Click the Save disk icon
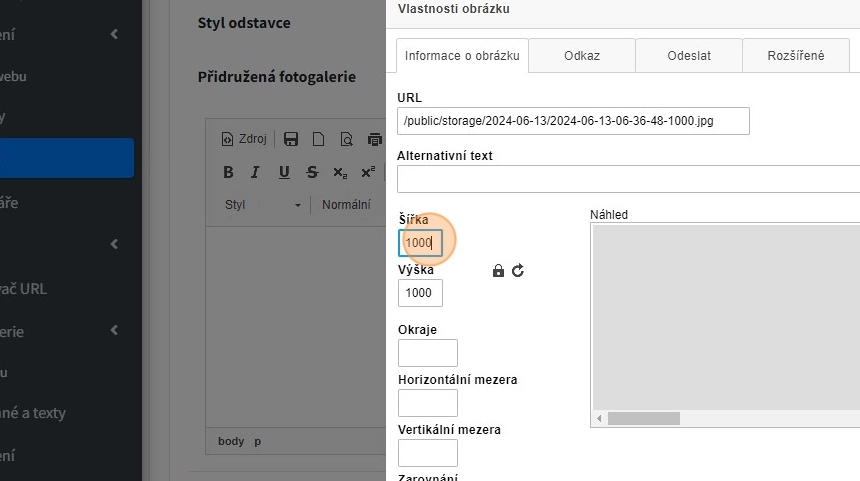This screenshot has height=481, width=860. (x=291, y=139)
